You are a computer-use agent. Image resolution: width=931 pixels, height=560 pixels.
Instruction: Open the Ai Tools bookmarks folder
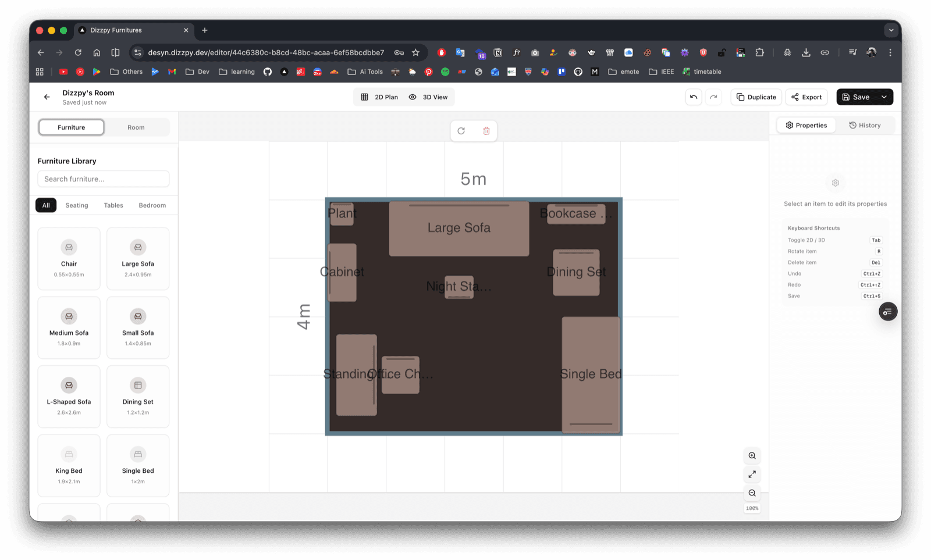pos(365,72)
